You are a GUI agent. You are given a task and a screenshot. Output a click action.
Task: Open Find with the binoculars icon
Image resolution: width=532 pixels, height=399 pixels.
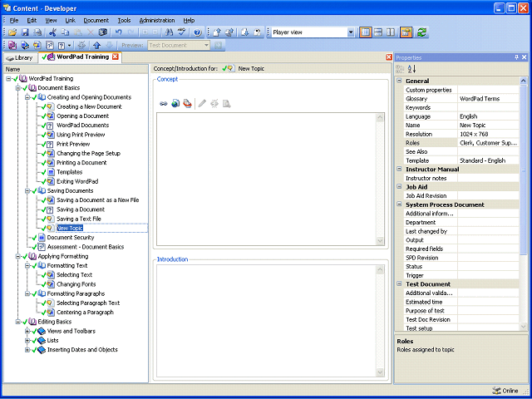click(x=169, y=32)
